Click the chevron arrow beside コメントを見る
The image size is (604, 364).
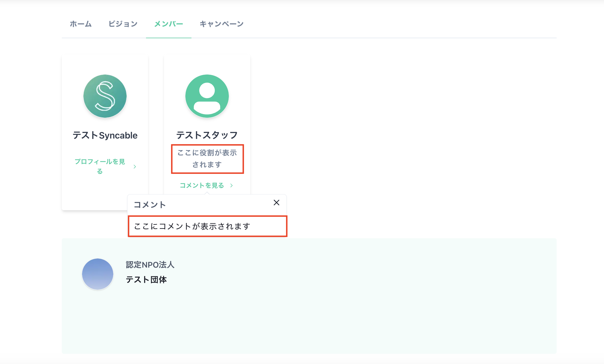[231, 185]
